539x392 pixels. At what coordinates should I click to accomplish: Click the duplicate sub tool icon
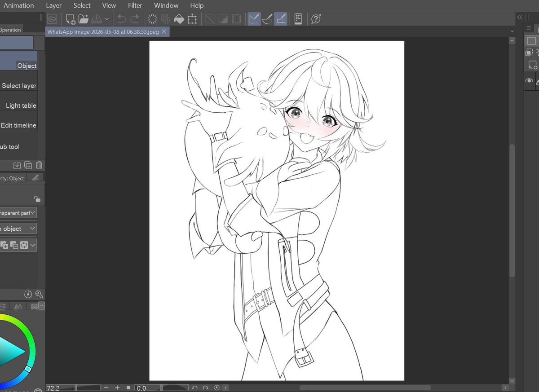click(28, 165)
